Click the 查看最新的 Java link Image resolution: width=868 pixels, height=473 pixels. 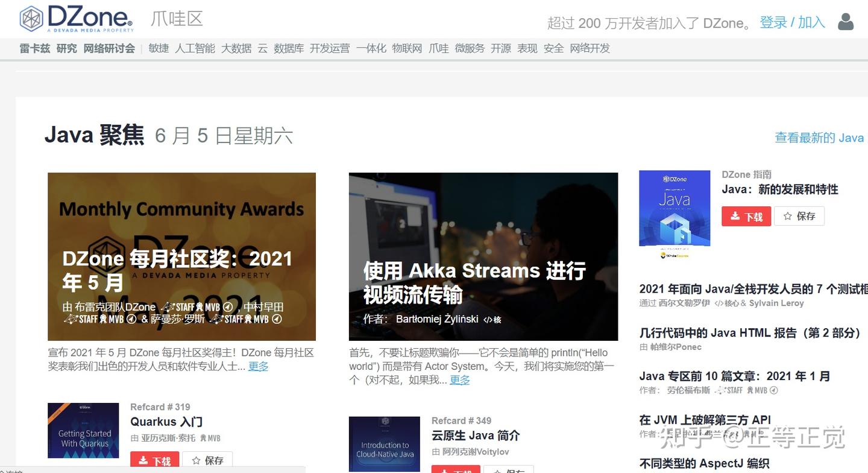point(819,138)
